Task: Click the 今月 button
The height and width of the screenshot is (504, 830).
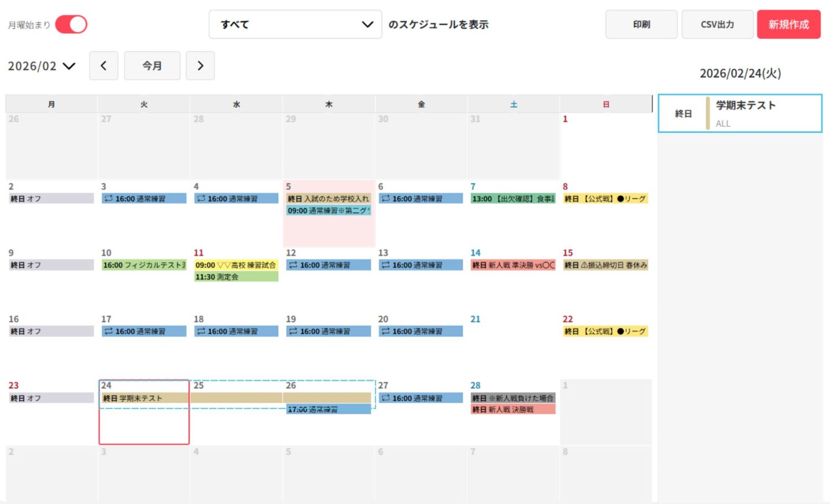Action: (x=152, y=66)
